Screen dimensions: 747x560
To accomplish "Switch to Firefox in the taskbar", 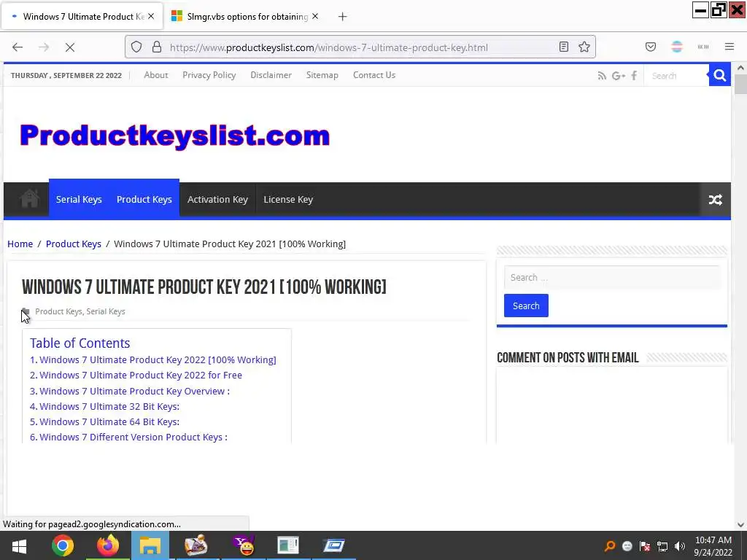I will pyautogui.click(x=108, y=545).
